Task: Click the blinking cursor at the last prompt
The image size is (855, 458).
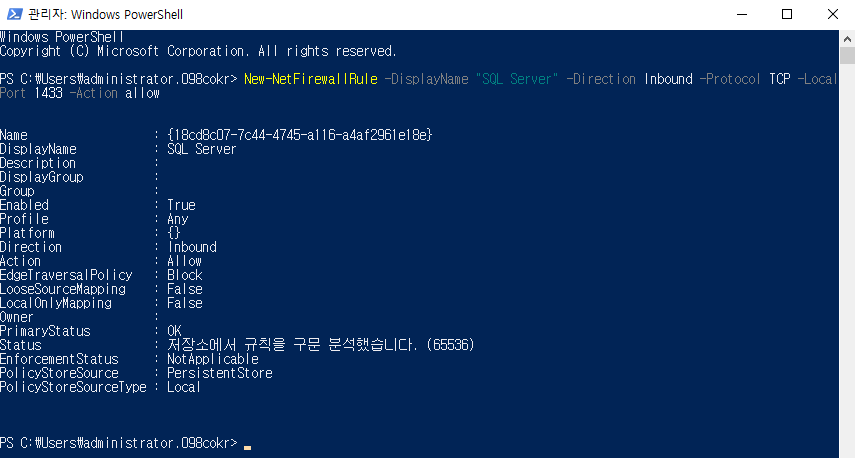Action: [x=247, y=446]
